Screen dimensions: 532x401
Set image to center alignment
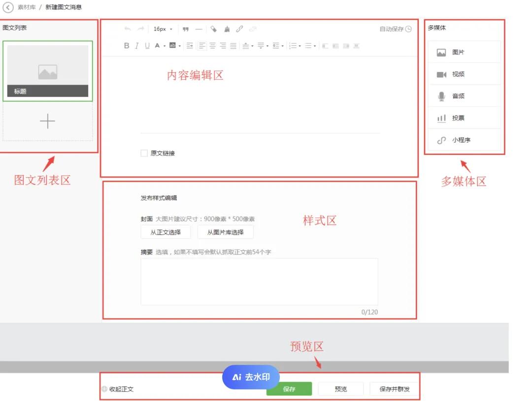(356, 46)
